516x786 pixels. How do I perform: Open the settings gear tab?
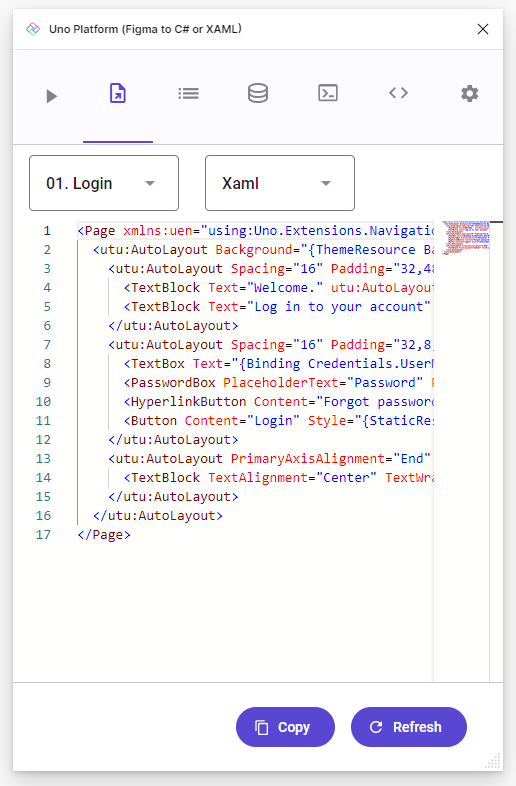[469, 94]
